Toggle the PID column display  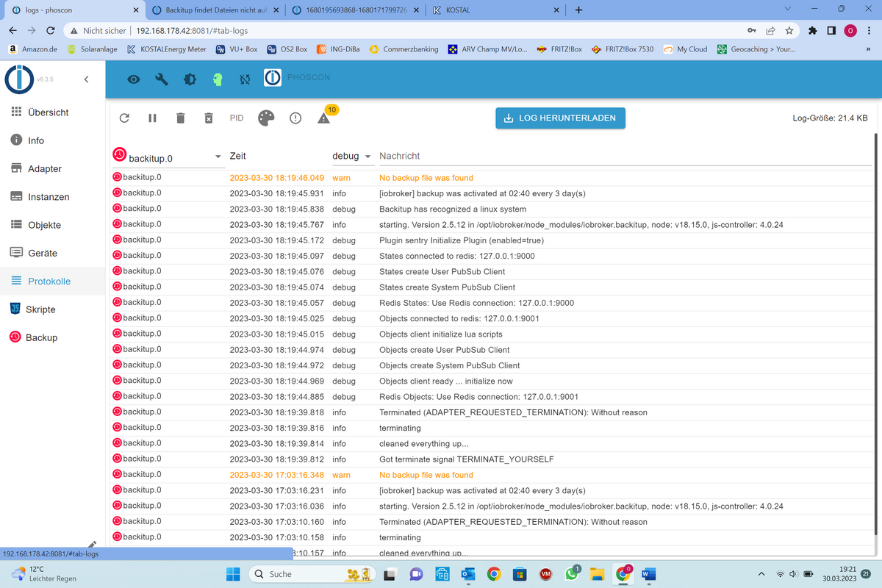tap(237, 118)
